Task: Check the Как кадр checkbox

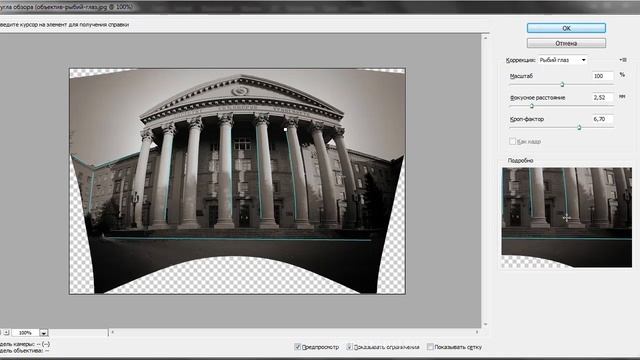Action: click(x=512, y=141)
